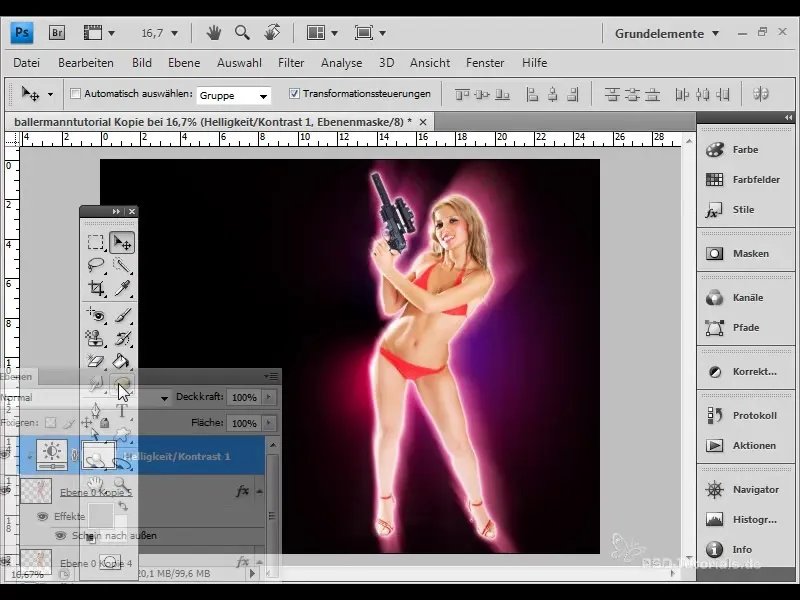Select the Crop tool
The image size is (800, 600).
click(x=95, y=288)
